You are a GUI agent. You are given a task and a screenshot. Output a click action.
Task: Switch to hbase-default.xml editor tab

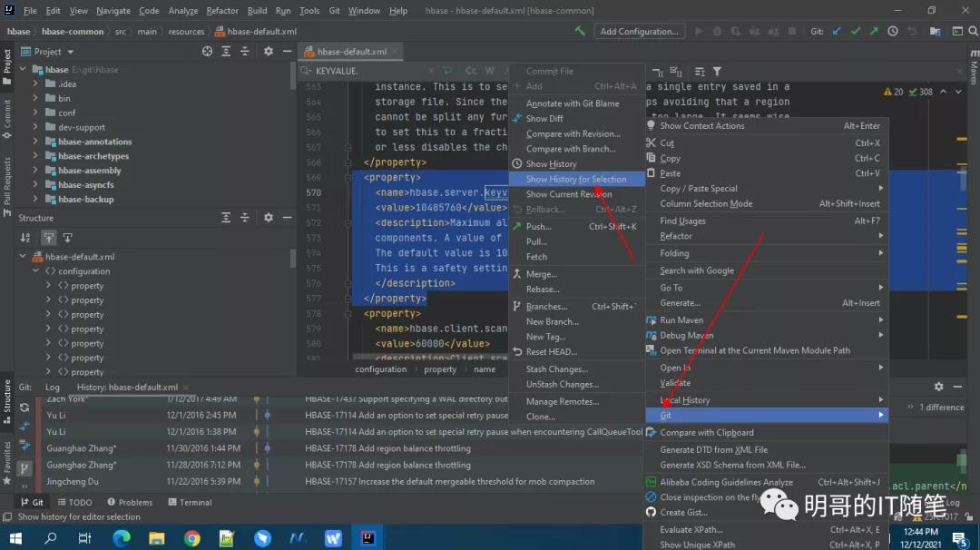[x=351, y=51]
